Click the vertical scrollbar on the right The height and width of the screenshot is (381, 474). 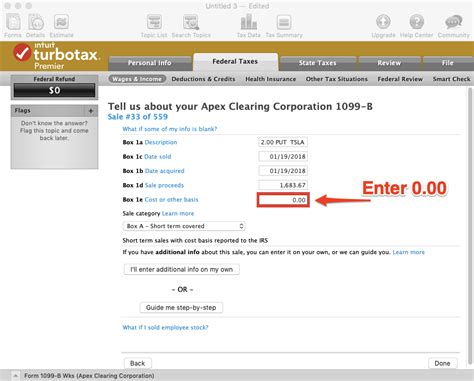click(x=470, y=227)
